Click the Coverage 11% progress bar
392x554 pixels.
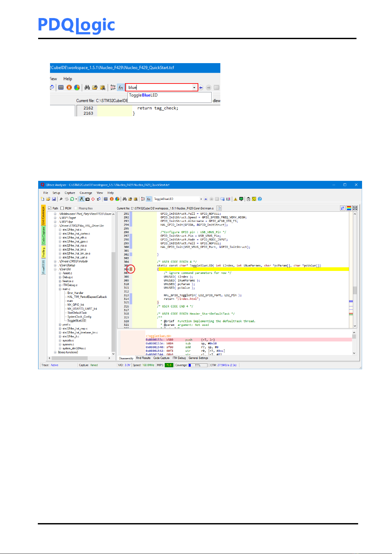pyautogui.click(x=198, y=365)
